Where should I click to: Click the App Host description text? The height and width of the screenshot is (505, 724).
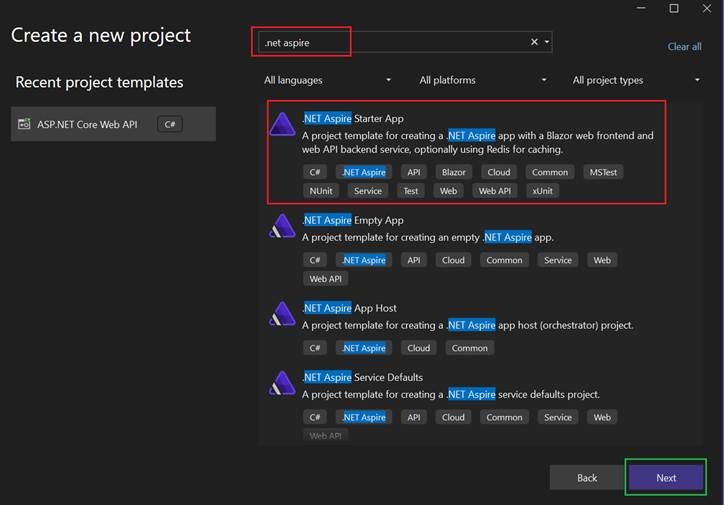tap(467, 325)
